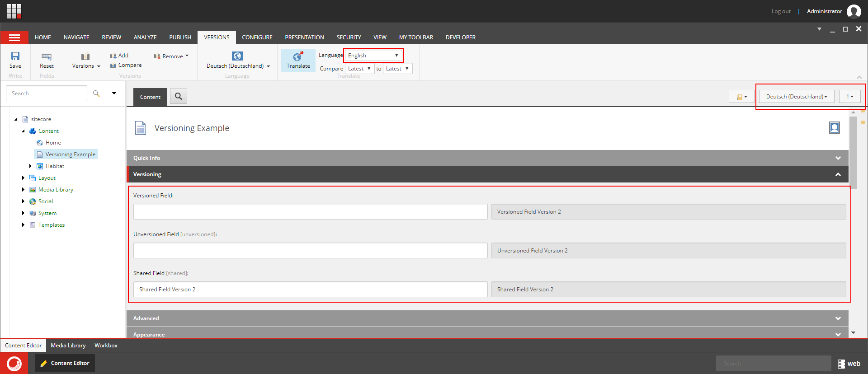The image size is (868, 374).
Task: Open the Deutsch (Deutschland) ribbon language menu
Action: point(238,61)
